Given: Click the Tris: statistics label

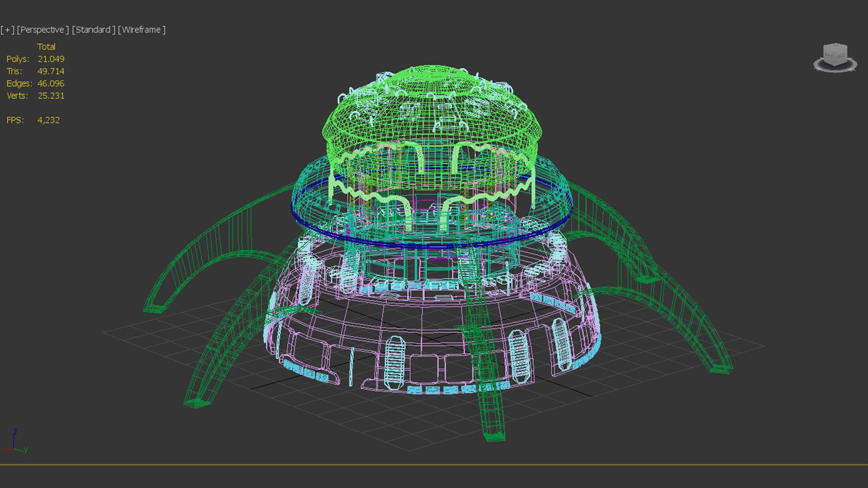Looking at the screenshot, I should click(14, 71).
